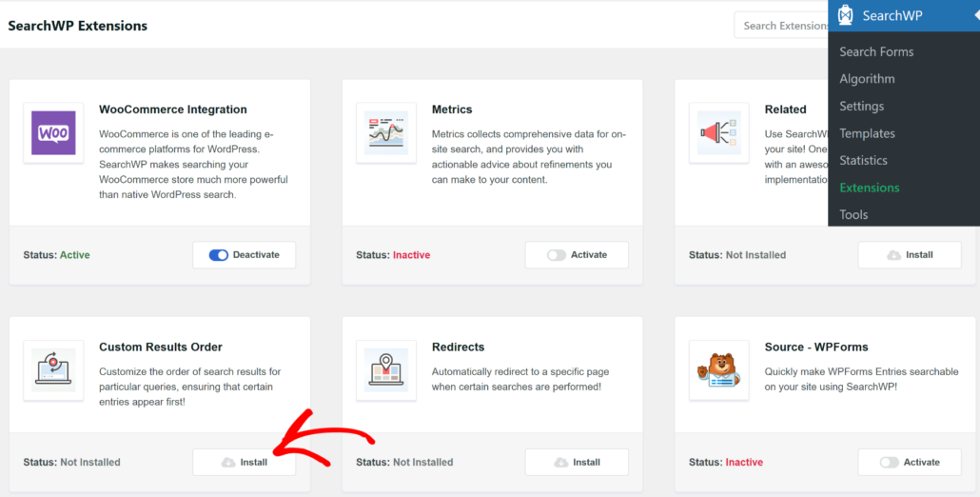Click the Metrics chart icon
The image size is (980, 497).
pyautogui.click(x=386, y=133)
